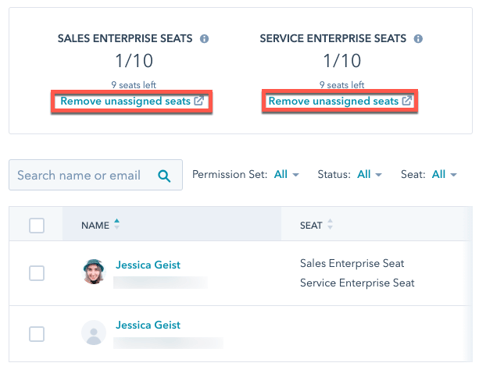Screen dimensions: 479x370
Task: Click the Name column sort arrows
Action: pyautogui.click(x=117, y=224)
